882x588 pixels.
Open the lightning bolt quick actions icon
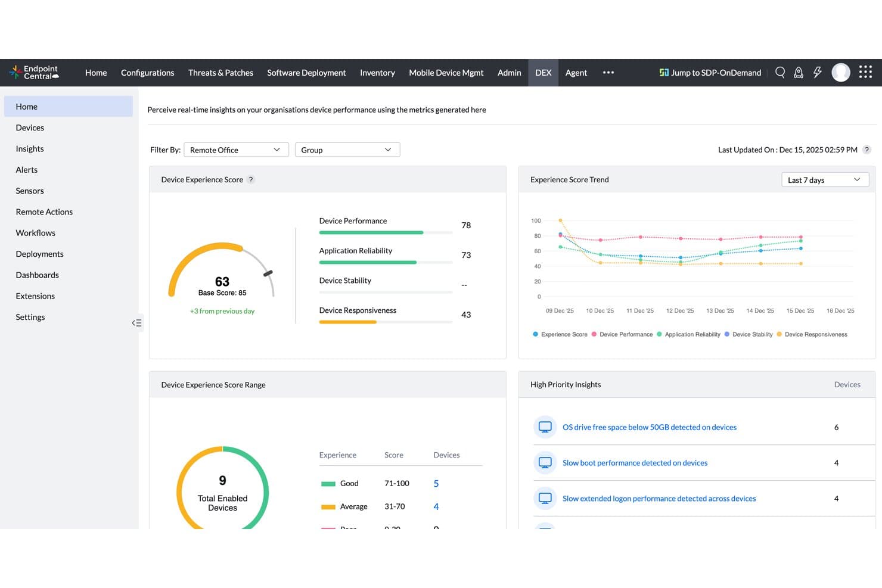click(x=818, y=73)
